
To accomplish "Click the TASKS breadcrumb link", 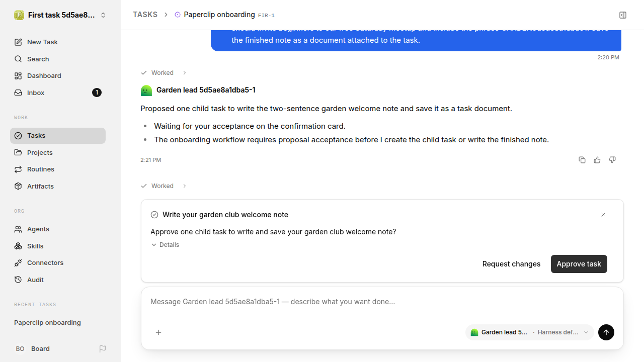I will [x=145, y=15].
